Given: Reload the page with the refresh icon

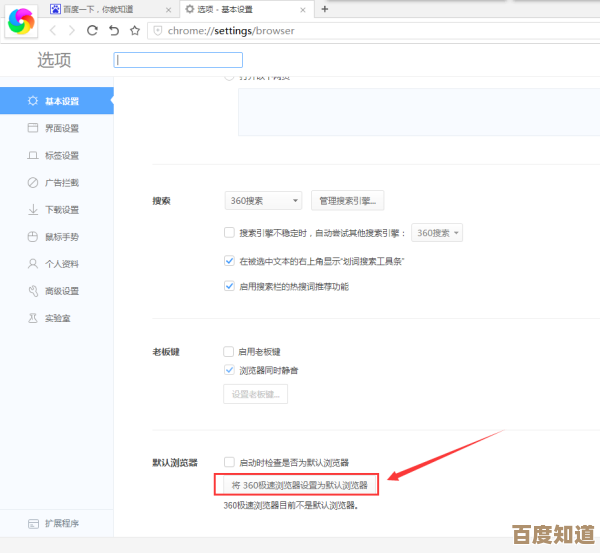Looking at the screenshot, I should pyautogui.click(x=92, y=31).
